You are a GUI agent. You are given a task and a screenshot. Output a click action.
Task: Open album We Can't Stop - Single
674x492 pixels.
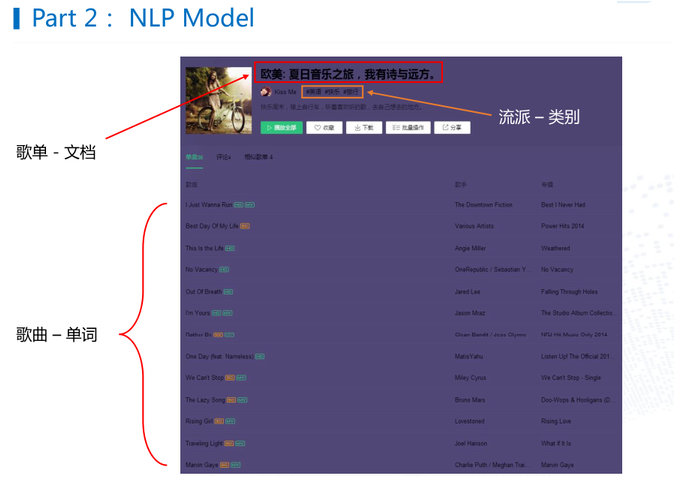[571, 378]
